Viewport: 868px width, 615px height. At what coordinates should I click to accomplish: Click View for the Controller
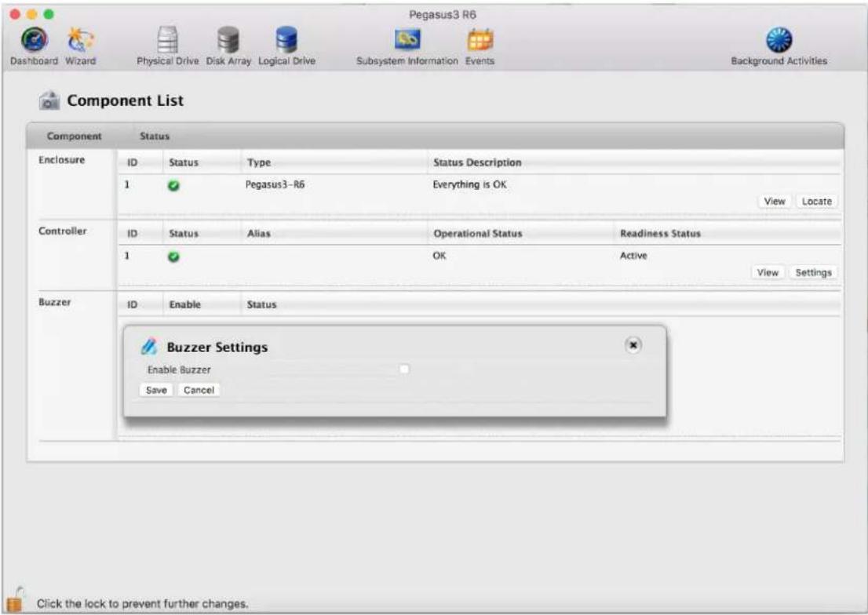tap(768, 272)
